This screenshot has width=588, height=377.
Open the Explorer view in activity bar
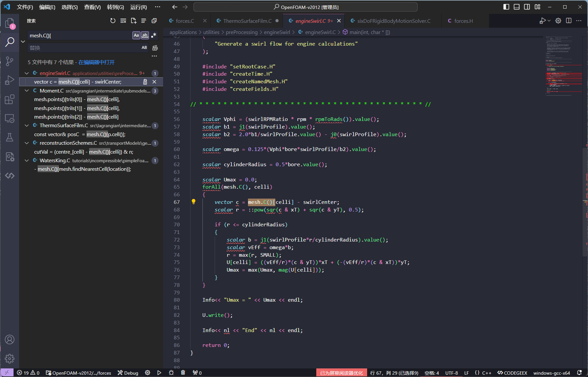(10, 23)
